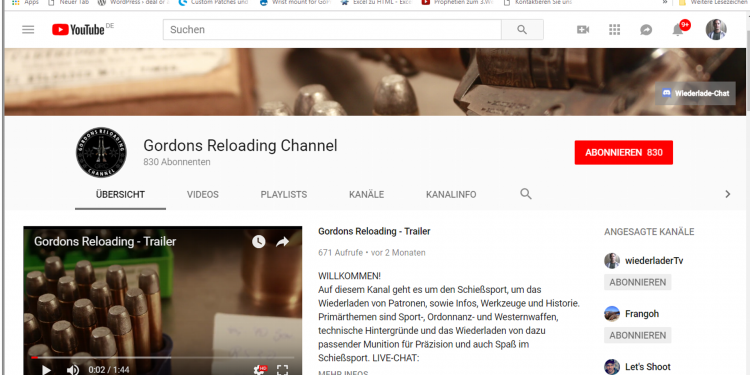Open the YouTube guide hamburger menu
Image resolution: width=750 pixels, height=375 pixels.
tap(28, 30)
